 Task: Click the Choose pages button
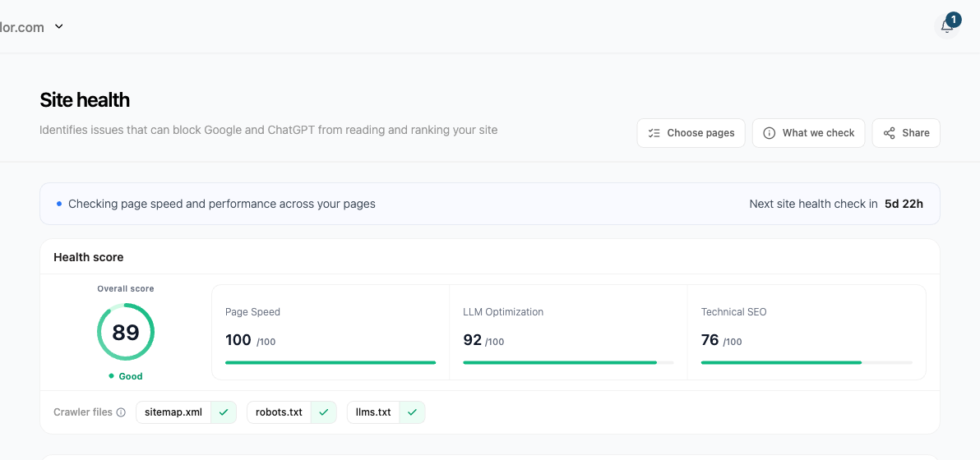click(691, 133)
